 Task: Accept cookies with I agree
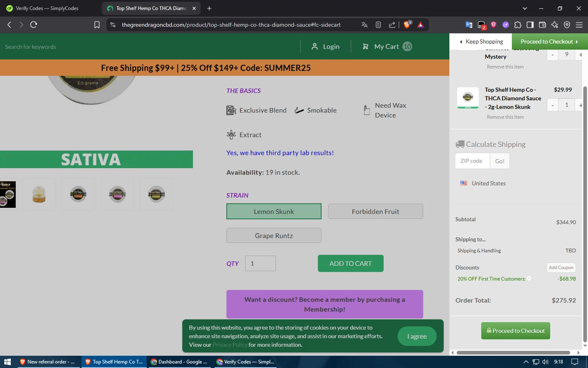pyautogui.click(x=417, y=336)
